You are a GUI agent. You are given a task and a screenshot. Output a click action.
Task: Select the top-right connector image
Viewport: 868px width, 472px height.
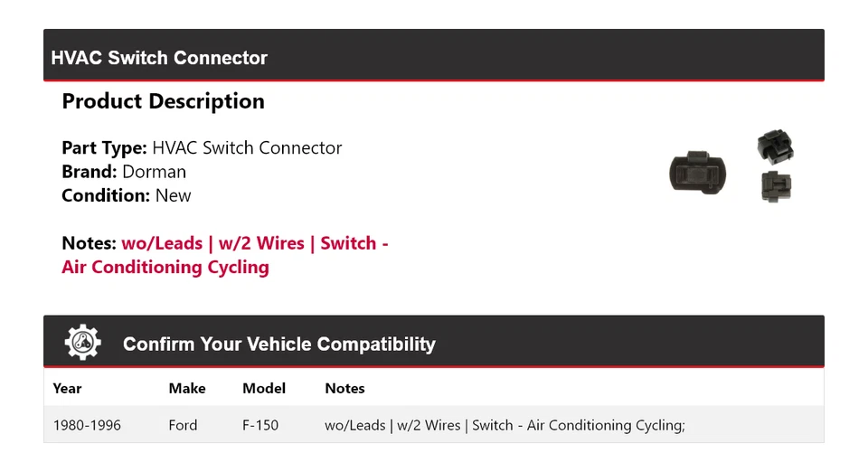(775, 145)
